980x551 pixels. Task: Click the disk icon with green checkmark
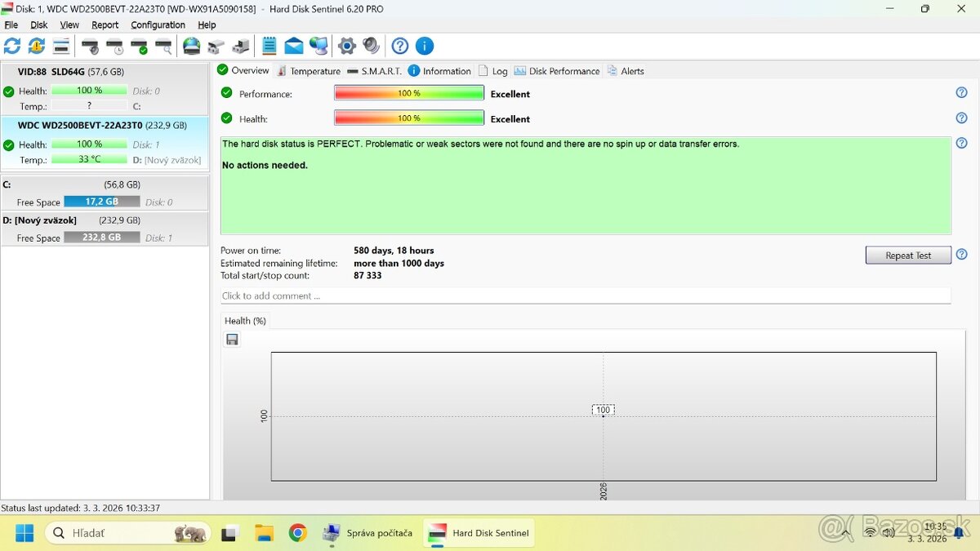click(x=140, y=46)
